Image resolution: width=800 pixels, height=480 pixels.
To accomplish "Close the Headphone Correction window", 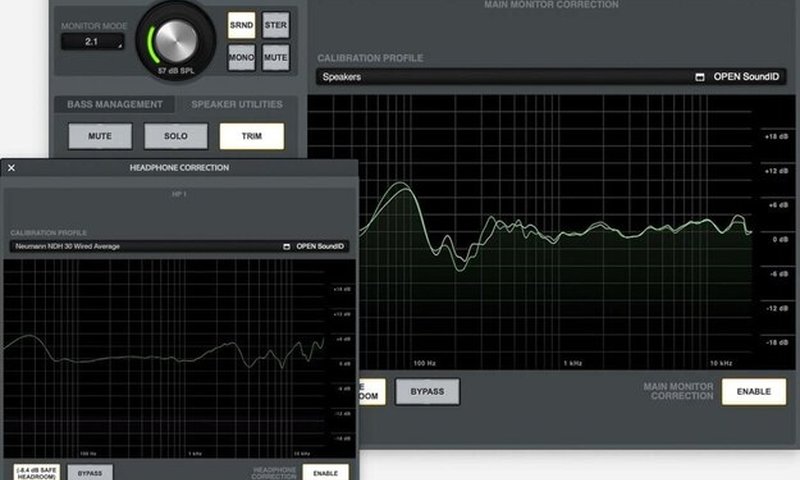I will [x=11, y=168].
